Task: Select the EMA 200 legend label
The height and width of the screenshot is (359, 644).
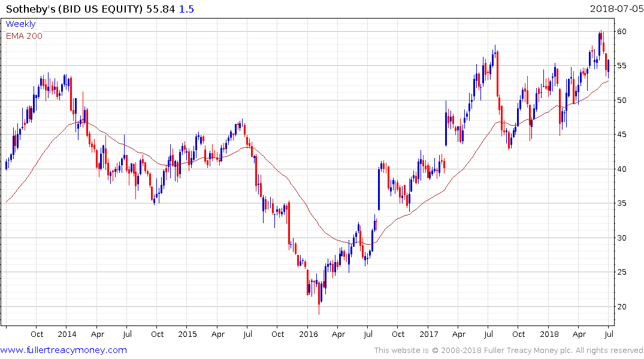Action: pyautogui.click(x=24, y=36)
